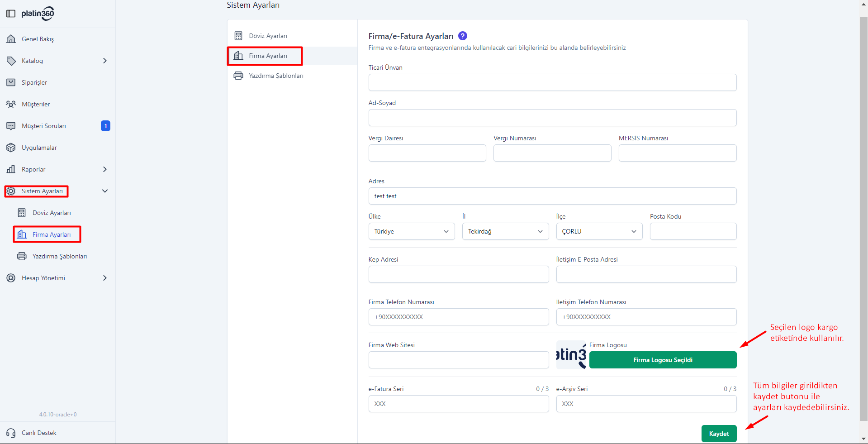Click the company logo preview thumbnail
Viewport: 868px width, 444px height.
click(x=571, y=355)
